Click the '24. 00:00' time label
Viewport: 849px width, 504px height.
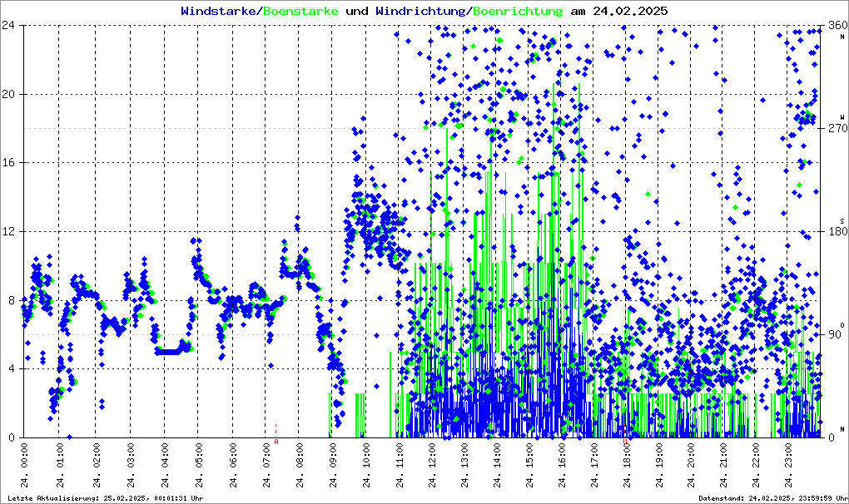click(24, 465)
